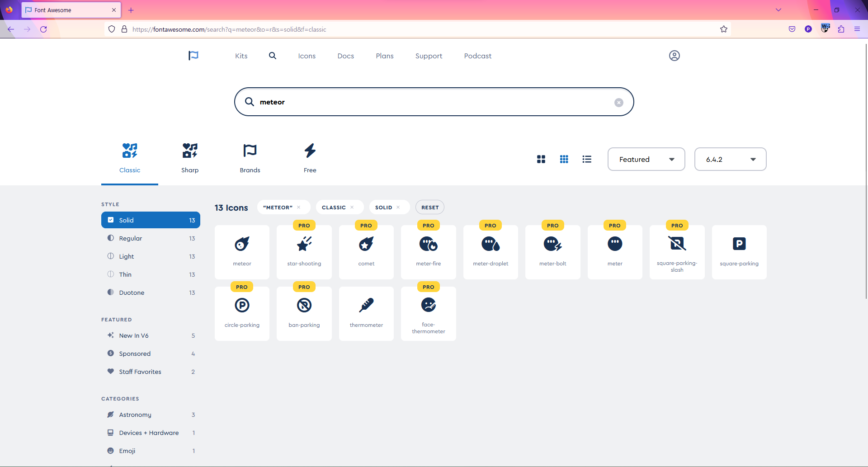868x467 pixels.
Task: Select the Light style filter
Action: [151, 256]
